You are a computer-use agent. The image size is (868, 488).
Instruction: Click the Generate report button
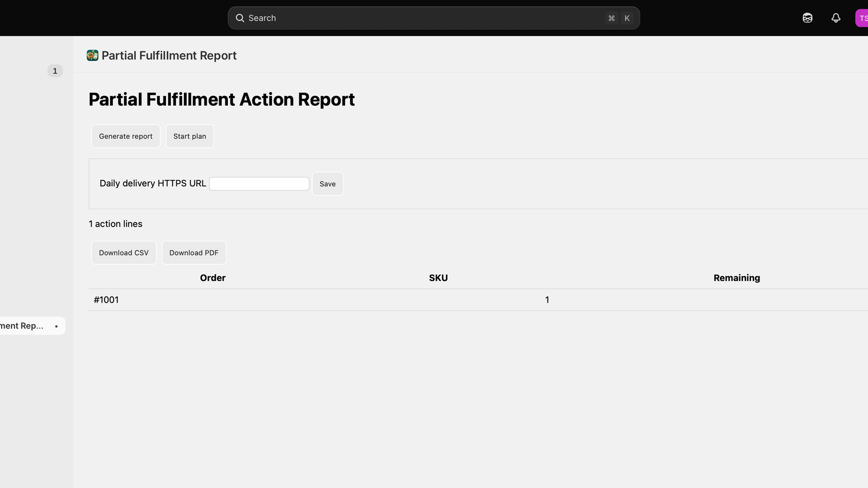(x=126, y=136)
